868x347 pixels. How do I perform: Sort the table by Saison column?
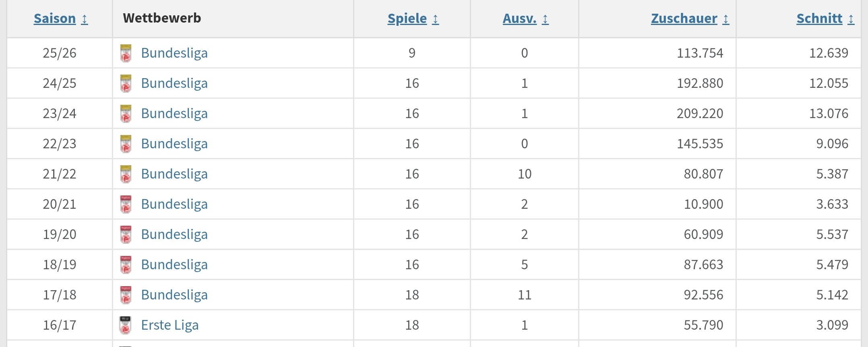(x=55, y=19)
